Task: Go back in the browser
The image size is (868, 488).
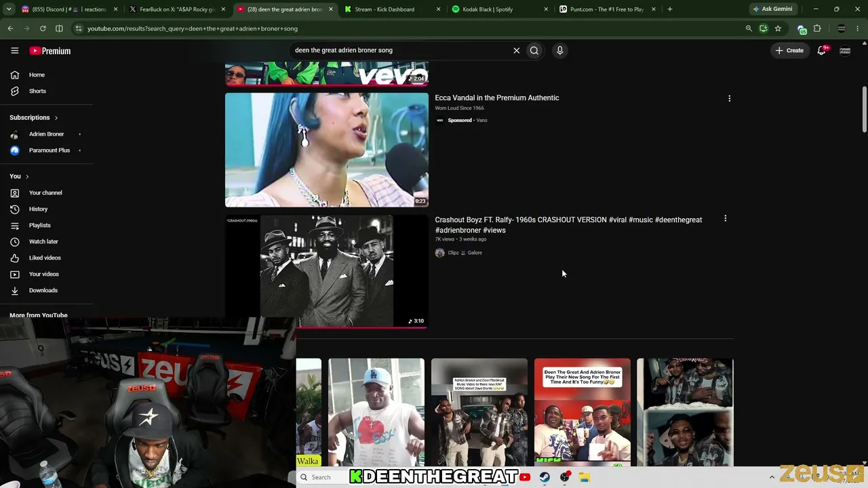Action: pos(10,28)
